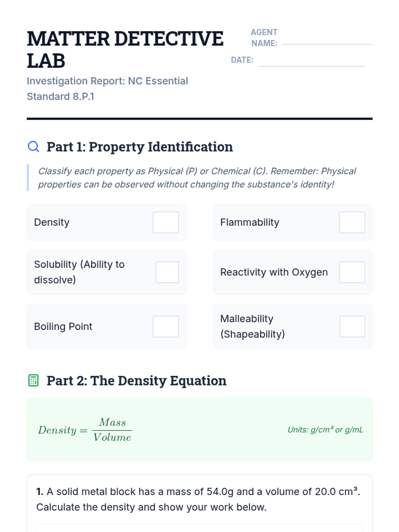Click the Reactivity with Oxygen answer box
This screenshot has width=399, height=532.
pos(352,272)
